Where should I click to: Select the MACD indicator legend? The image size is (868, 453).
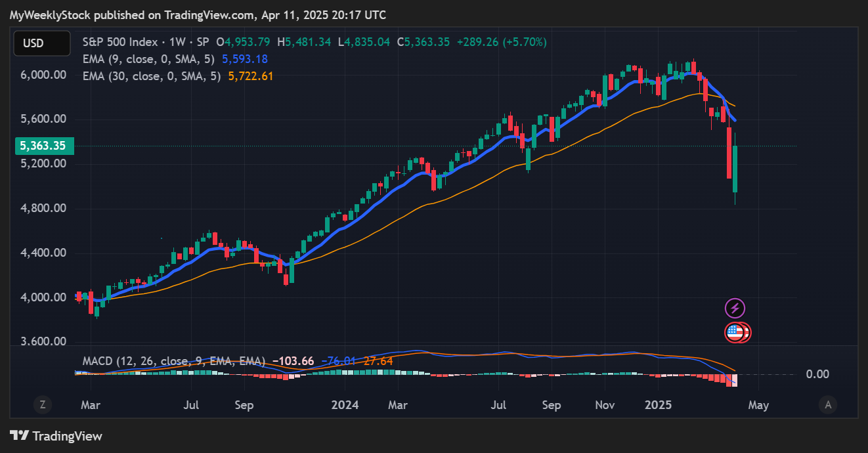(174, 361)
